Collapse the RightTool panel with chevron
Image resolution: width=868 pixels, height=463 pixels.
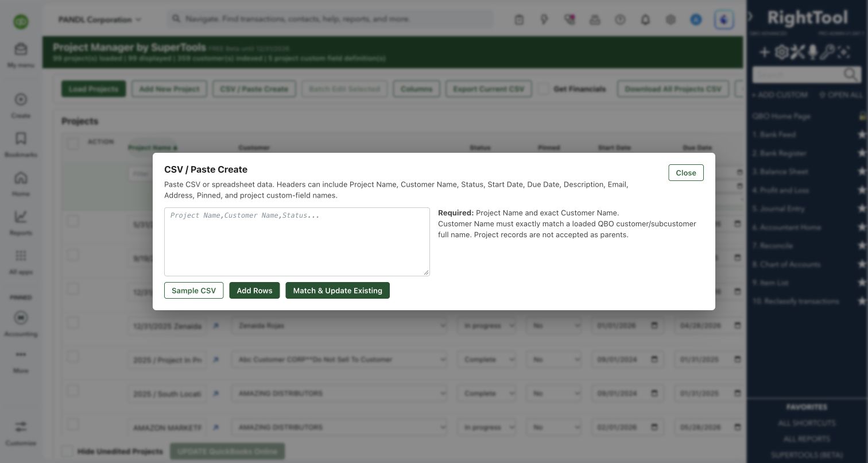pos(750,17)
